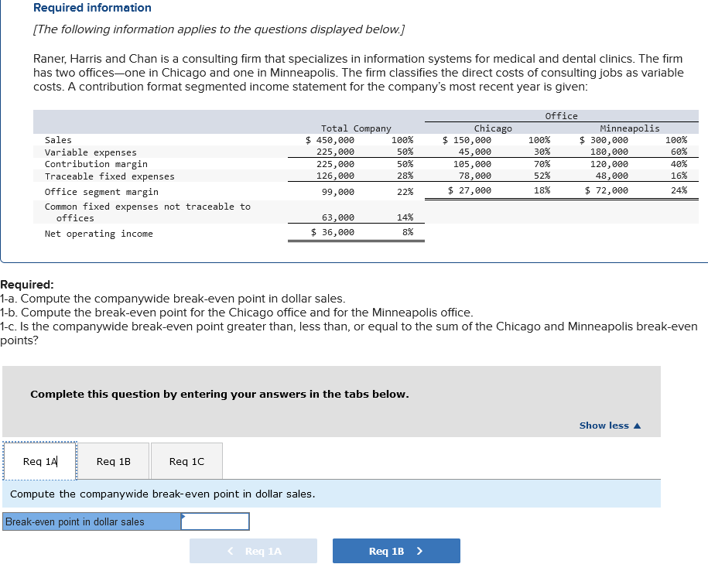Collapse instructions with Show less link

(x=610, y=426)
